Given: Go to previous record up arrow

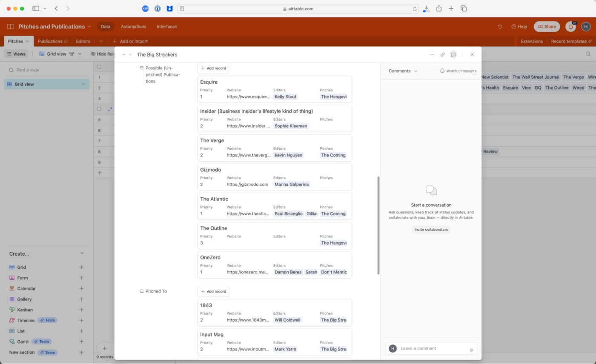Looking at the screenshot, I should 123,54.
